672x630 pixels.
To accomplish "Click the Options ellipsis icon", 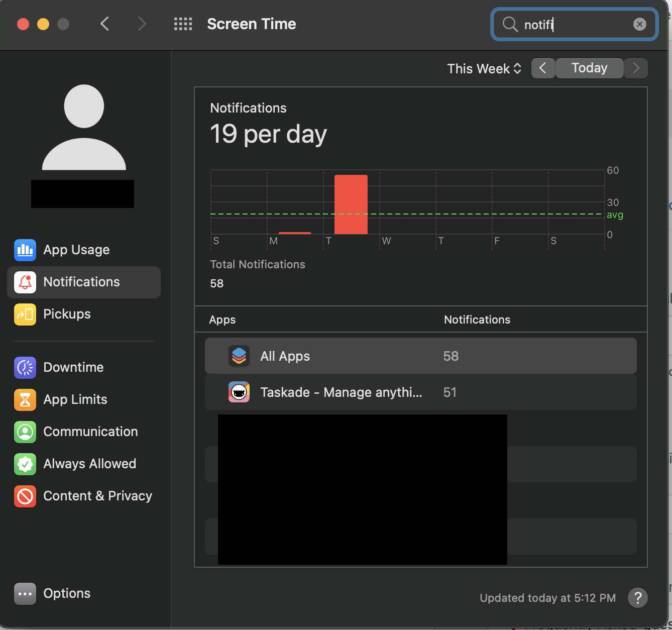I will (25, 593).
